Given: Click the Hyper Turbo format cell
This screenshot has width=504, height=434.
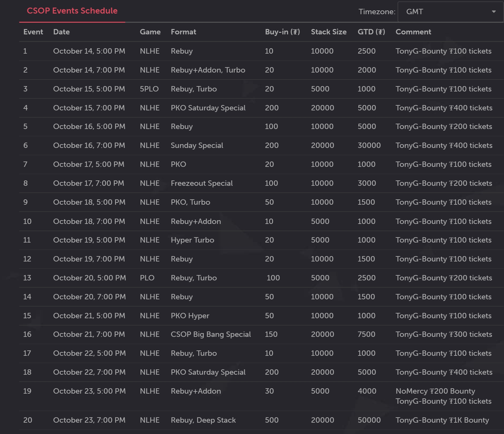Looking at the screenshot, I should tap(192, 240).
